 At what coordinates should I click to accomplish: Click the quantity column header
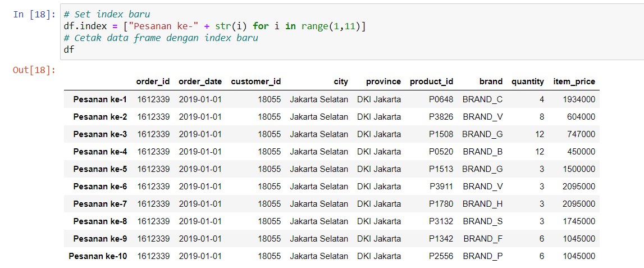pyautogui.click(x=528, y=81)
